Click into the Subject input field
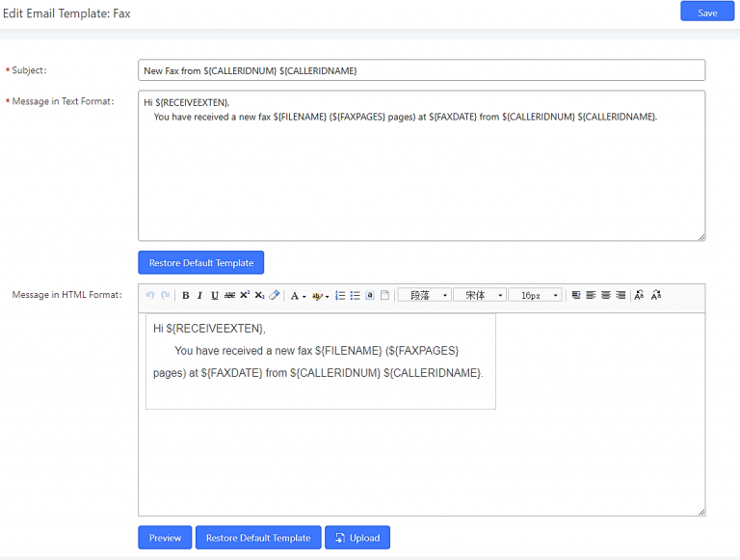The height and width of the screenshot is (560, 740). 421,70
